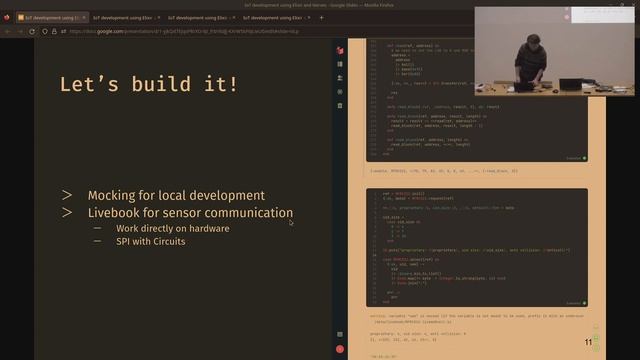The height and width of the screenshot is (360, 640).
Task: Open the Livebook bin panel
Action: [340, 106]
